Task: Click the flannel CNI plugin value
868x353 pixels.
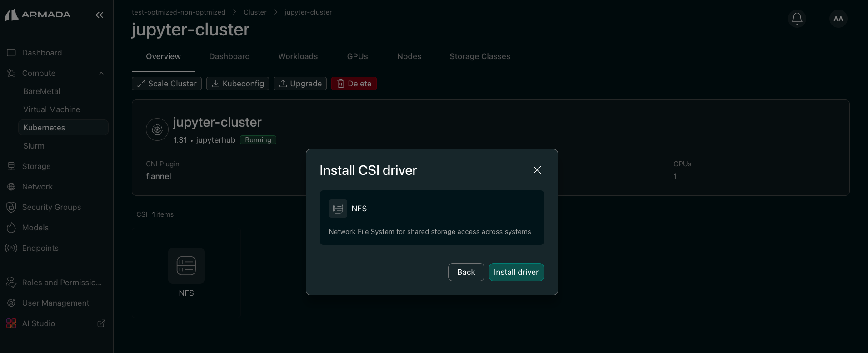Action: 159,176
